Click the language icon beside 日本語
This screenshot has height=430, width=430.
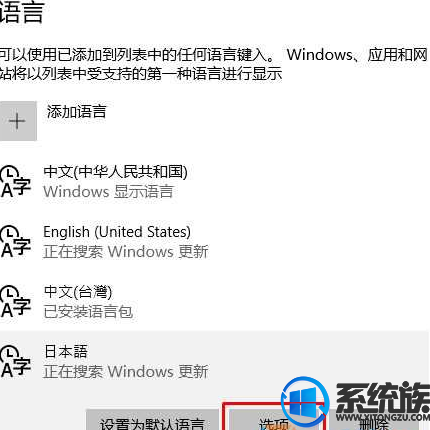(15, 362)
